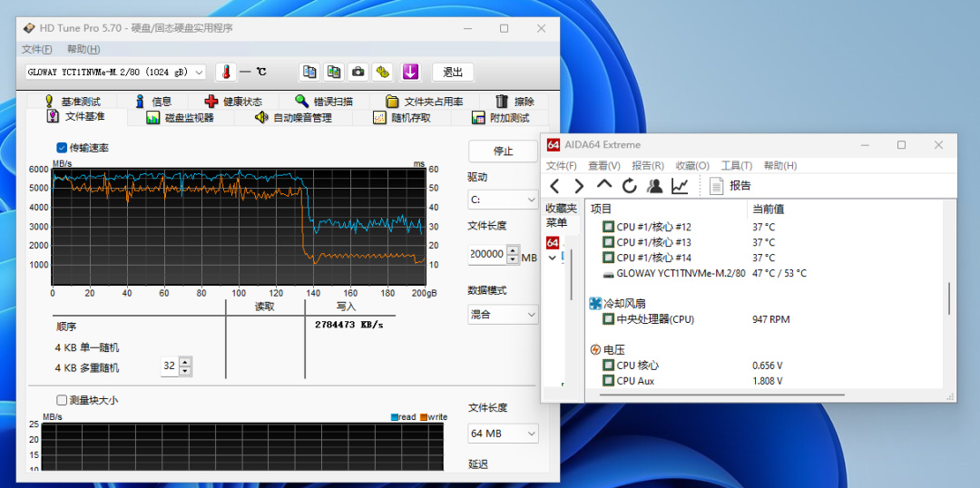980x488 pixels.
Task: Click HD Tune's camera save screenshot icon
Action: pyautogui.click(x=358, y=72)
